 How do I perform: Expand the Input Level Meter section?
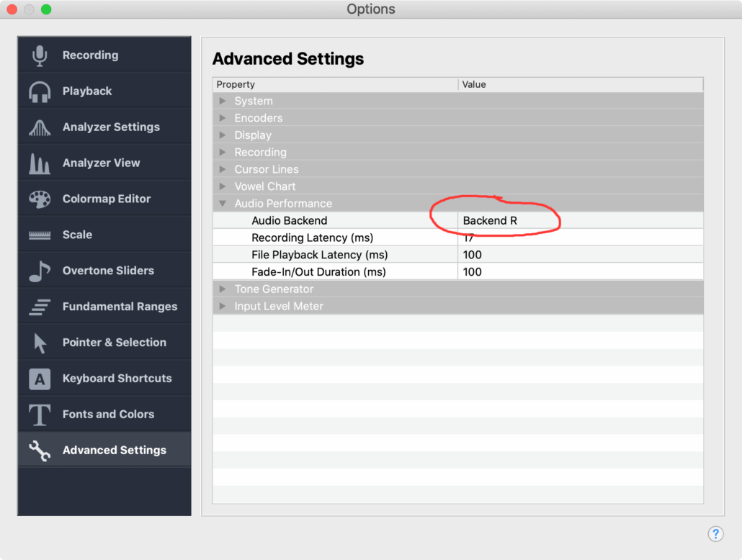(223, 306)
